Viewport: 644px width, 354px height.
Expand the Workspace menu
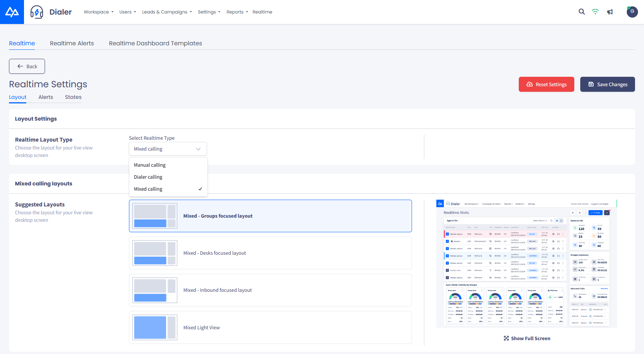pos(99,12)
